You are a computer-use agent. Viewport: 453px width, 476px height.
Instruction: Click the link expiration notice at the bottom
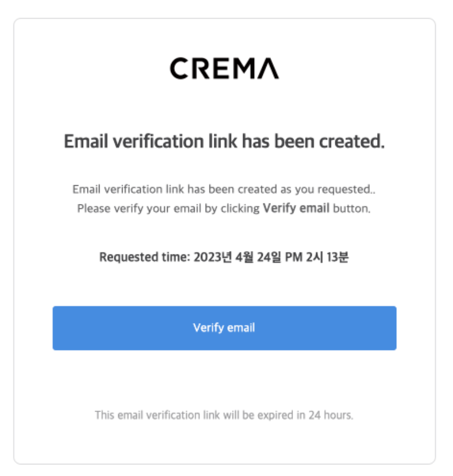[x=224, y=415]
